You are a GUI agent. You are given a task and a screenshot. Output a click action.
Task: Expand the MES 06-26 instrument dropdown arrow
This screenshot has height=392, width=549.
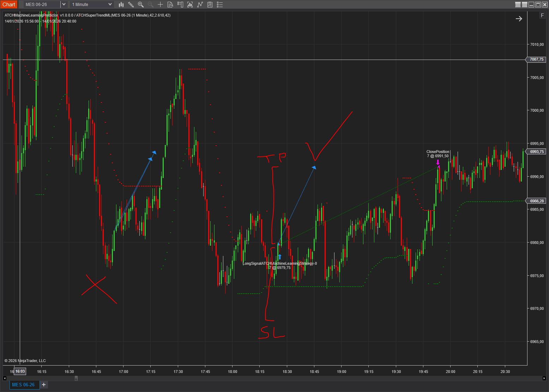(x=64, y=5)
